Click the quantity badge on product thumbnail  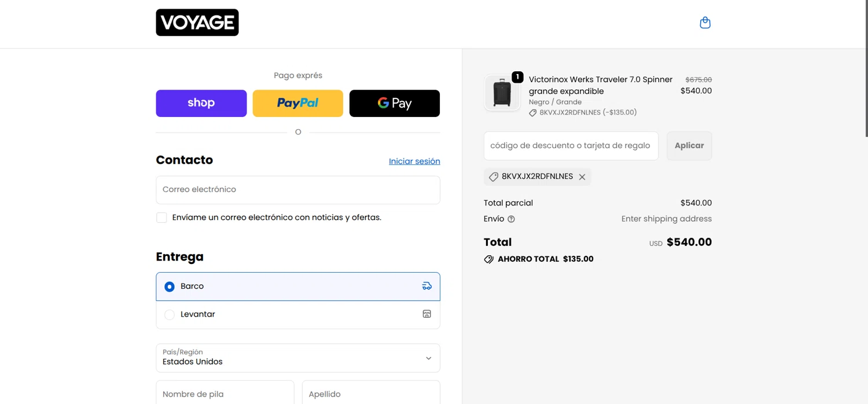517,77
